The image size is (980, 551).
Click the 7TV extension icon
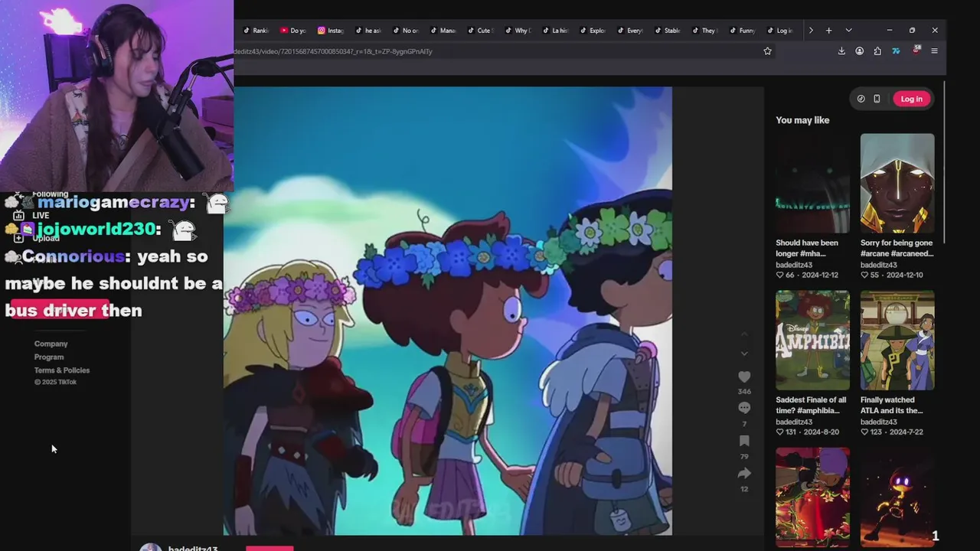click(896, 51)
